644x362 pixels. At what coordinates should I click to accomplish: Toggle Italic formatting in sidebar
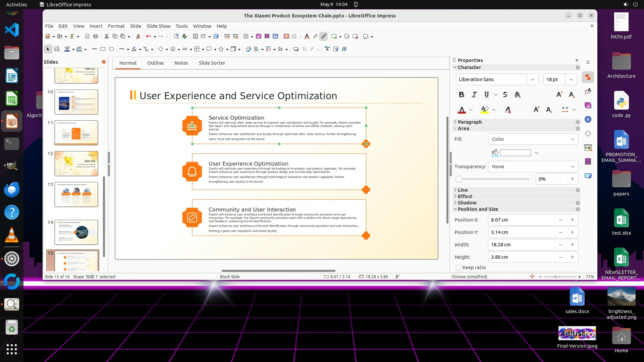474,95
